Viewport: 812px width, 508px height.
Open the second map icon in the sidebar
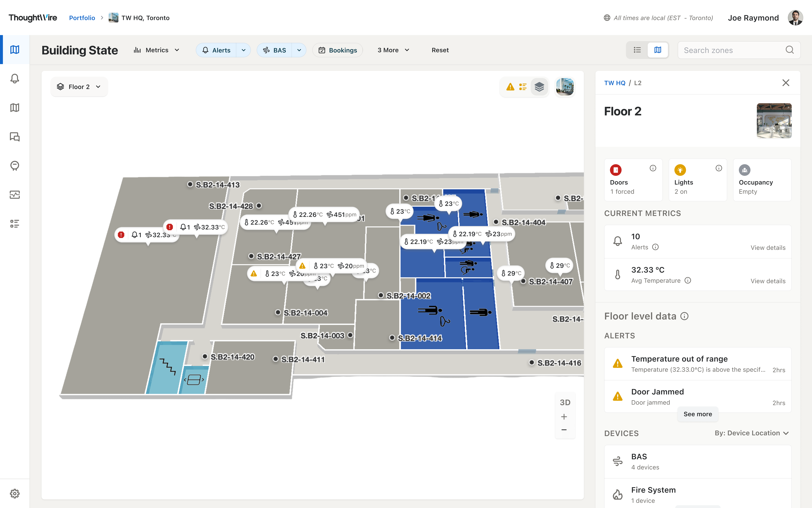(x=15, y=108)
